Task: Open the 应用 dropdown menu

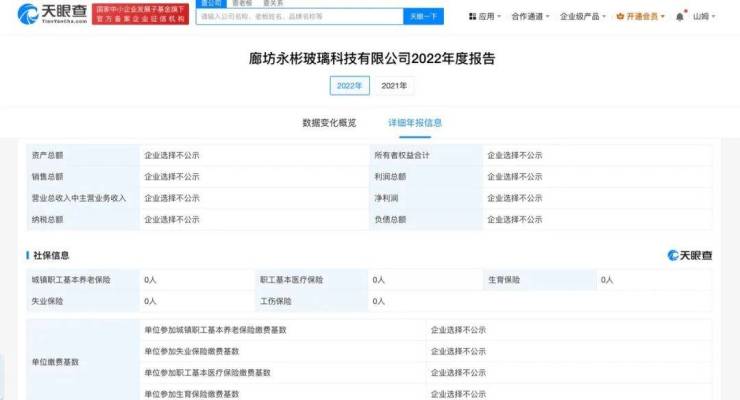Action: [x=489, y=17]
